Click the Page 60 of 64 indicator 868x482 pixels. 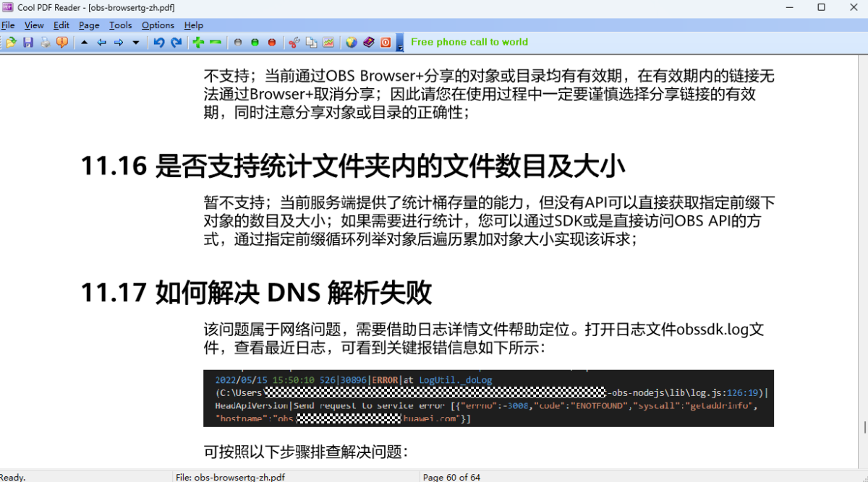click(452, 477)
